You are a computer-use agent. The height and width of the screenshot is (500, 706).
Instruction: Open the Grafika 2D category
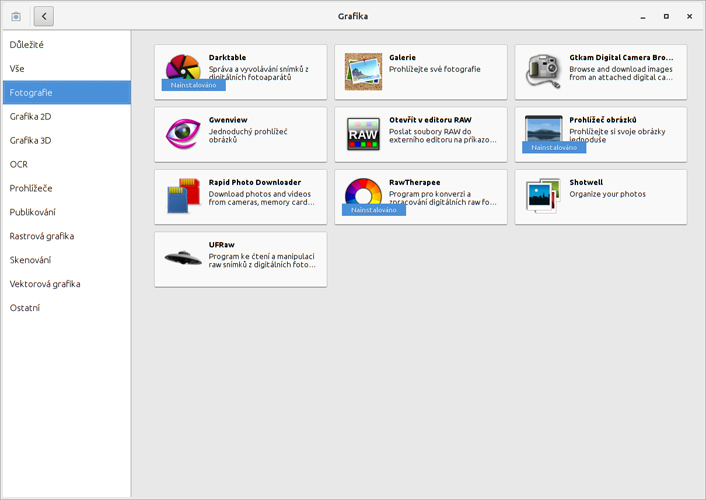pos(67,116)
